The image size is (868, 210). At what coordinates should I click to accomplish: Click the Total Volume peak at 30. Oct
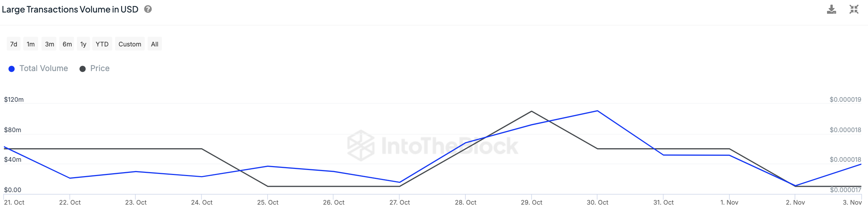(x=597, y=111)
